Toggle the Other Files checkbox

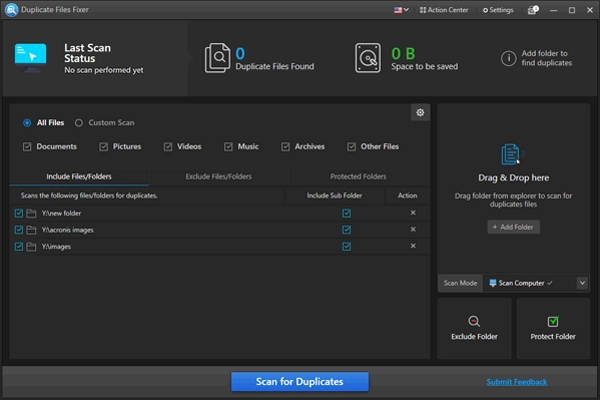point(351,147)
